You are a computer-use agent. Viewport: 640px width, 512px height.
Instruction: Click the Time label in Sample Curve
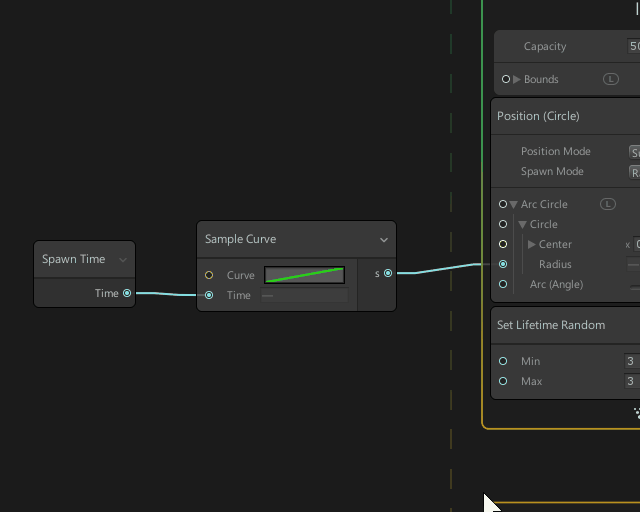click(x=238, y=295)
